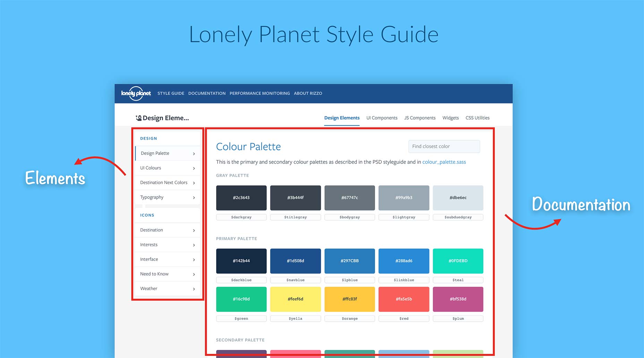
Task: Click the Find closest color field
Action: coord(444,146)
